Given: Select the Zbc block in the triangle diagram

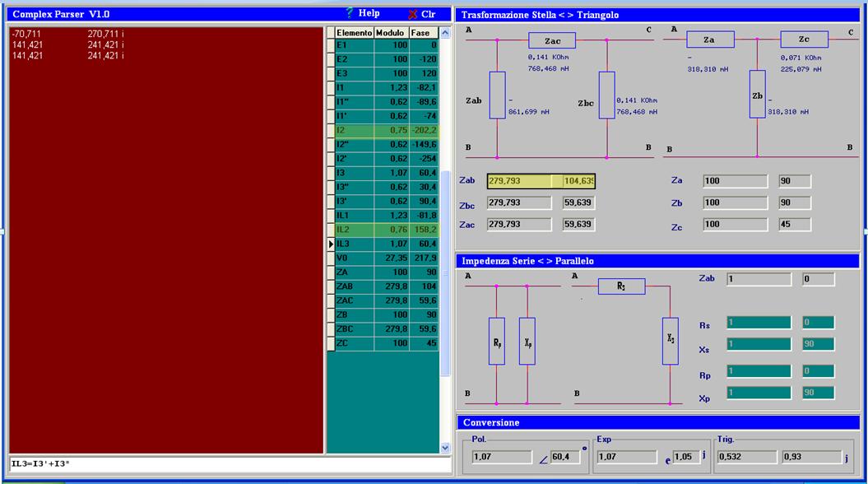Looking at the screenshot, I should point(606,95).
